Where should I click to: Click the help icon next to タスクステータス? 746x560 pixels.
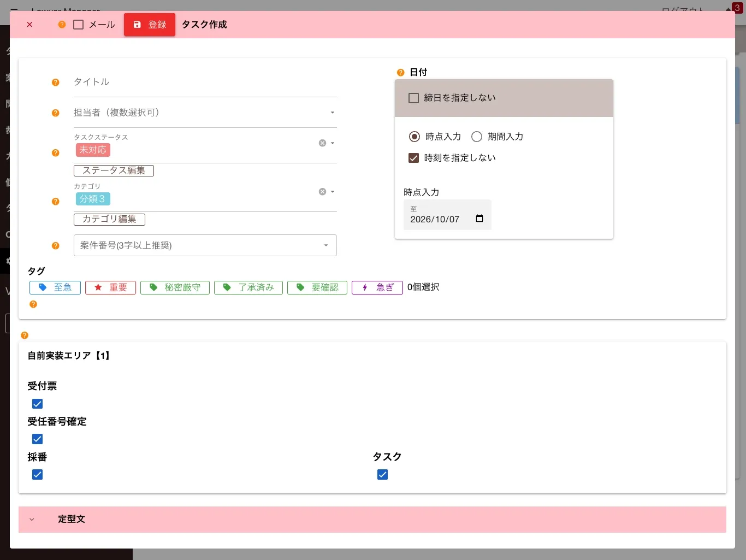tap(55, 153)
